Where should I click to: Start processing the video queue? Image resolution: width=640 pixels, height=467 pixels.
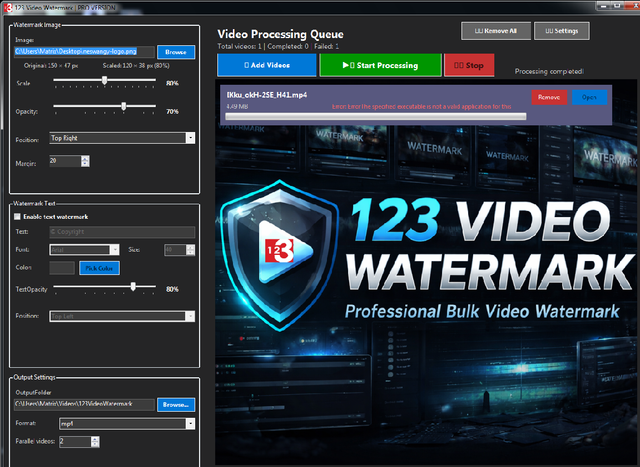click(380, 65)
